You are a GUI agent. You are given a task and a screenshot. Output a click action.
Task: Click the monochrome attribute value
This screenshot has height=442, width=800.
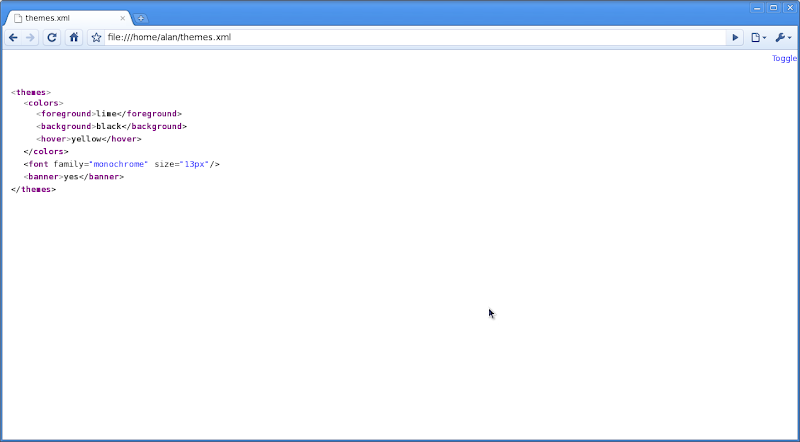pos(118,164)
